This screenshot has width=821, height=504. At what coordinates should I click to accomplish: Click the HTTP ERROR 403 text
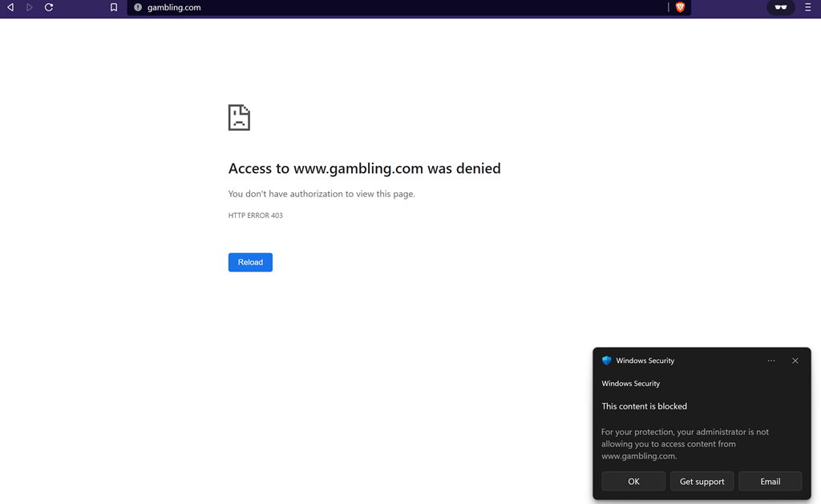click(x=255, y=216)
